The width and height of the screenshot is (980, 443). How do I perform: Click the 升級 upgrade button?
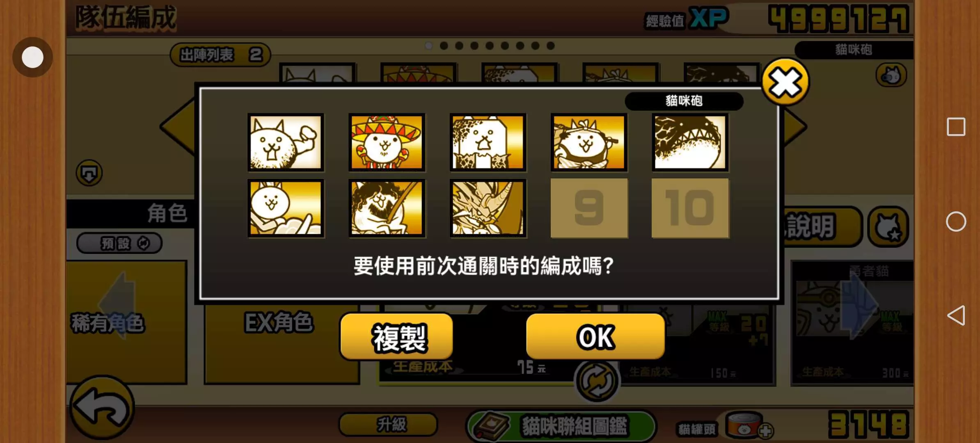click(388, 424)
